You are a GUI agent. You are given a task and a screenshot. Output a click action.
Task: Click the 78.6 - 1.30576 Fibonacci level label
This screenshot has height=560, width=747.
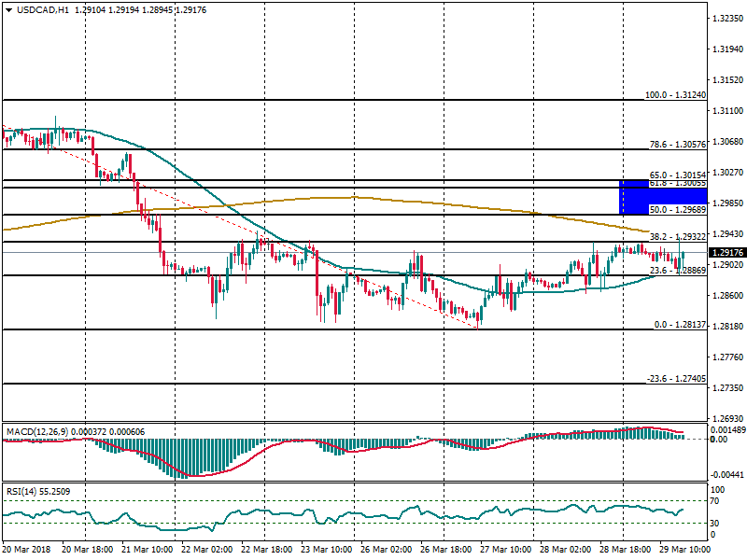[x=676, y=145]
